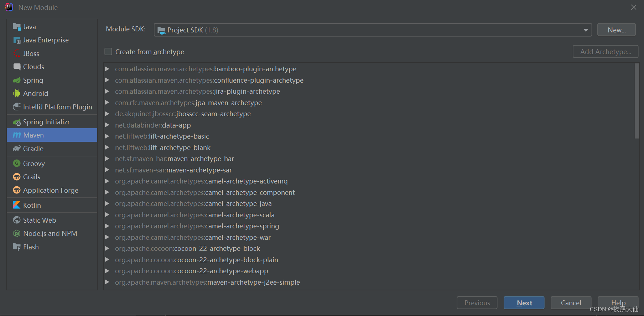Expand jbosscc-seam-archetype entry

tap(107, 114)
